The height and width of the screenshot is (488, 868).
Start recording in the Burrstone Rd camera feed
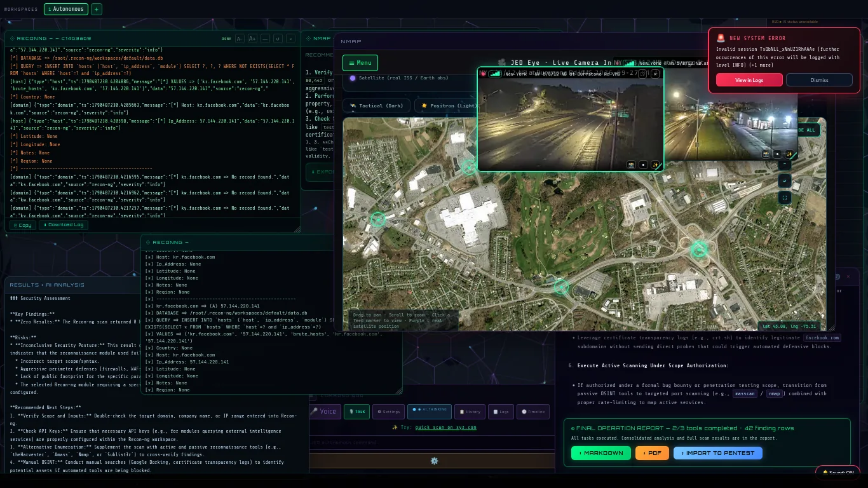(644, 165)
